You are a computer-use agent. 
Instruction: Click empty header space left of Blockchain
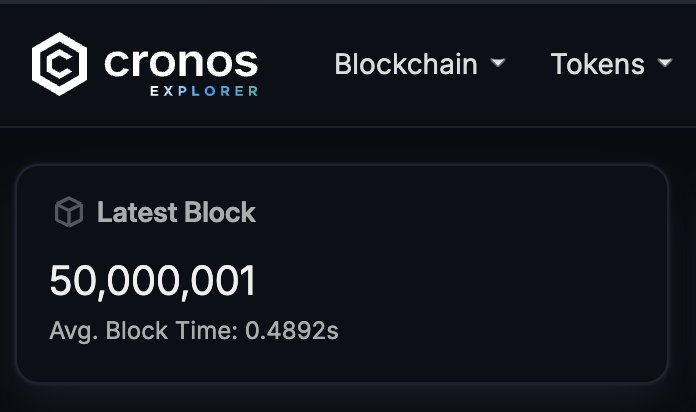(295, 64)
